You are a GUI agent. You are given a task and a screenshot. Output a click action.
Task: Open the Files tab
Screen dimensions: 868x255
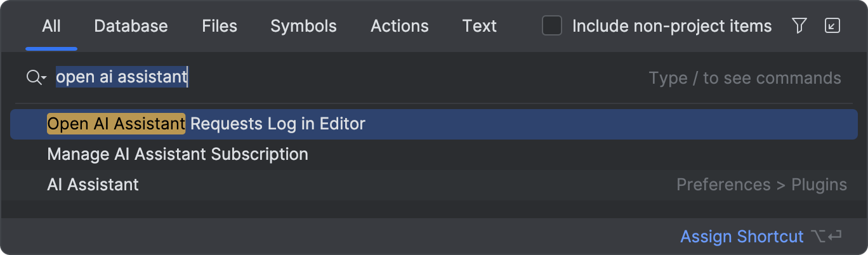(x=220, y=26)
